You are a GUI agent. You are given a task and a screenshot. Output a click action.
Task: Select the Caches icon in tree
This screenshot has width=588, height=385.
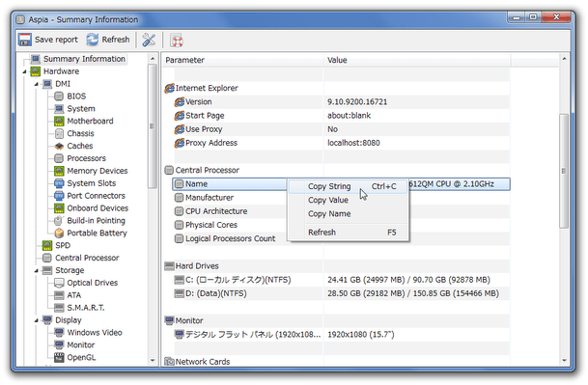(59, 146)
